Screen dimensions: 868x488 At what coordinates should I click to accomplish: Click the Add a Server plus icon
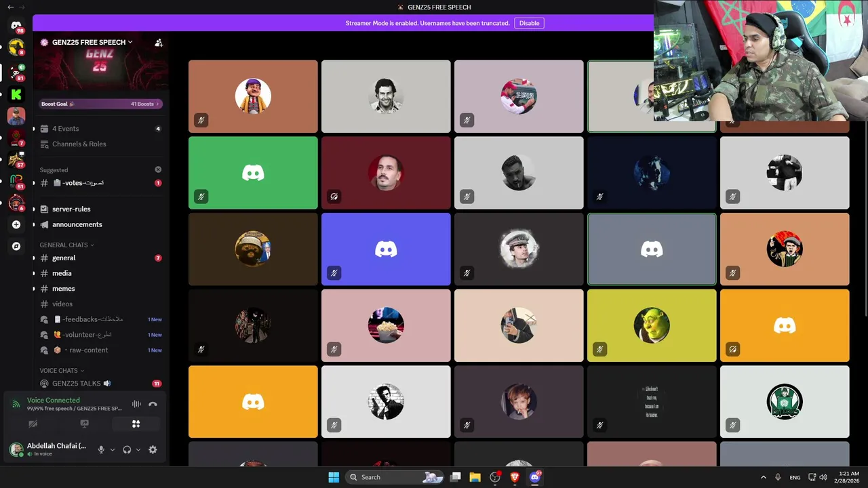(16, 224)
